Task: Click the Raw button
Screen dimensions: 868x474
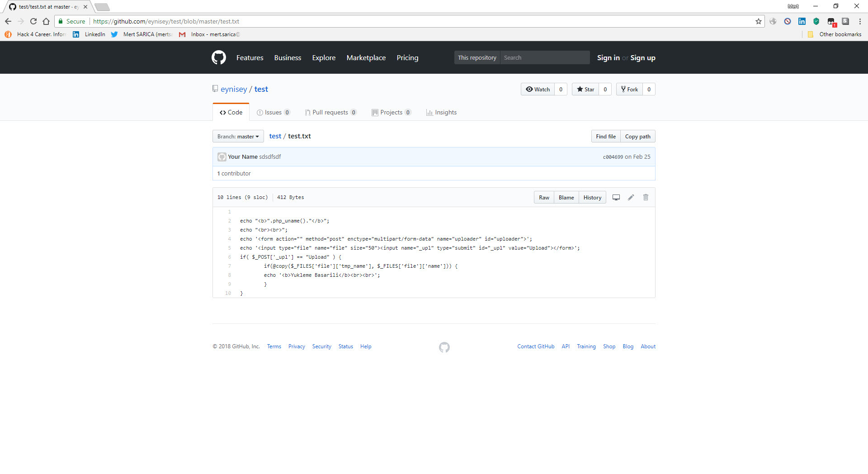Action: pyautogui.click(x=544, y=197)
